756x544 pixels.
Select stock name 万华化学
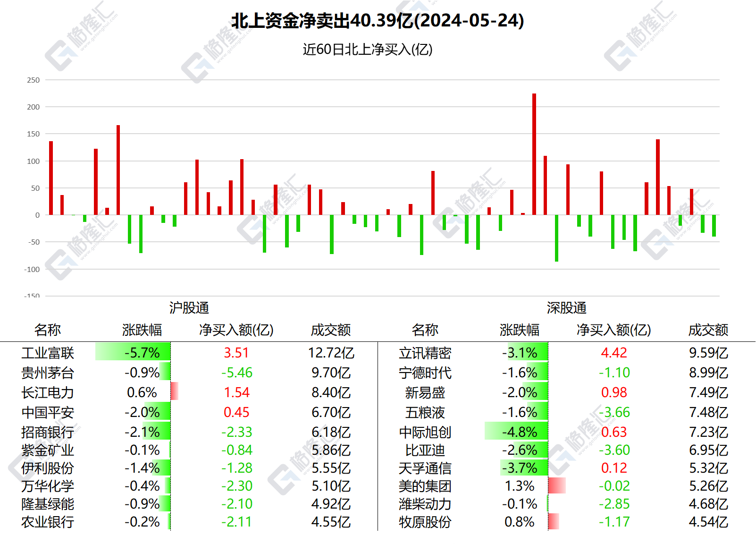(x=48, y=486)
